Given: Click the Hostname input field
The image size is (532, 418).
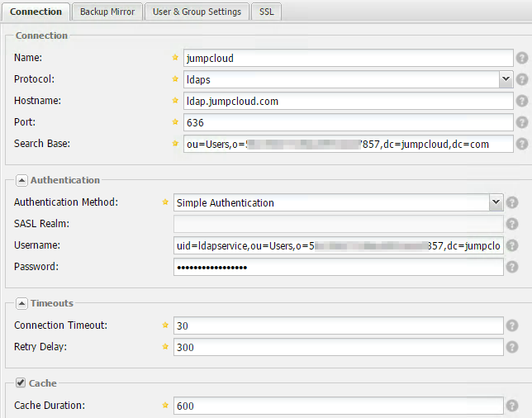Looking at the screenshot, I should tap(348, 101).
